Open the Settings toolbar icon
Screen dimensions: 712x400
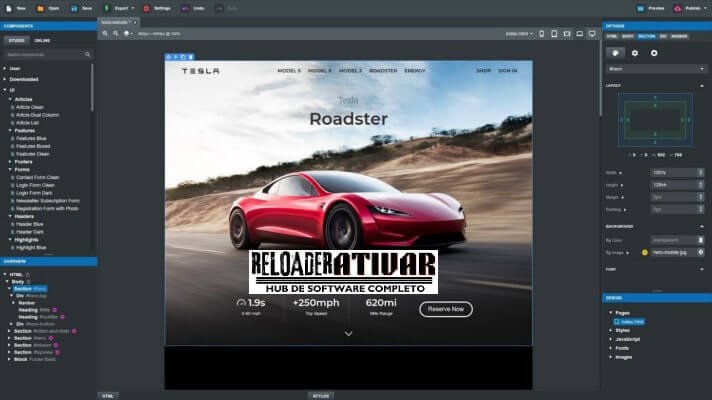[x=146, y=8]
